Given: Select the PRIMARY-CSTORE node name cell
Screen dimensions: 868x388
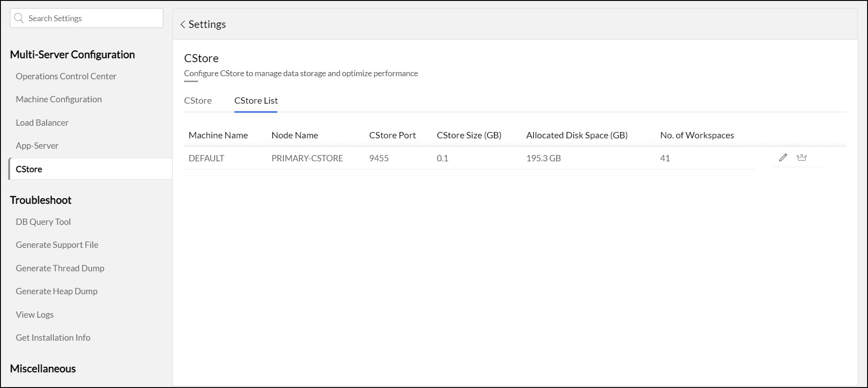Looking at the screenshot, I should pos(307,158).
